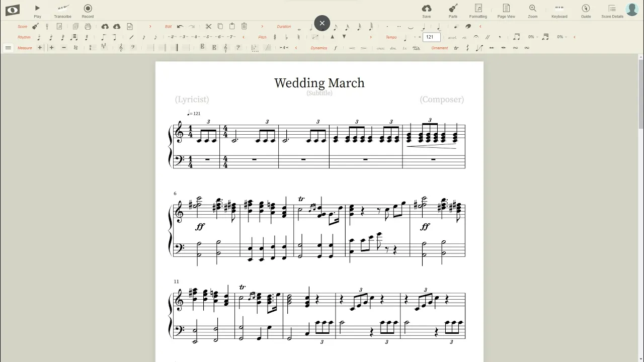Image resolution: width=644 pixels, height=362 pixels.
Task: Click the app logo in the top-left corner
Action: click(13, 10)
